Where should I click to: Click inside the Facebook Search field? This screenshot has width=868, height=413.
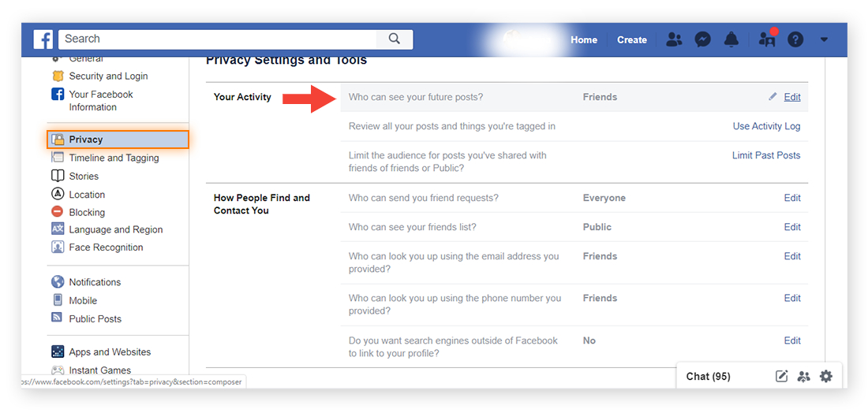tap(217, 39)
